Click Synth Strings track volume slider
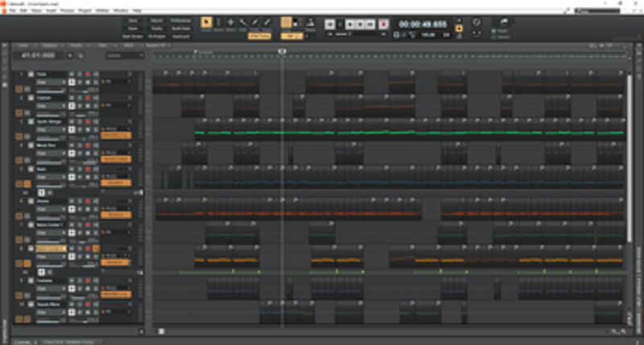644x345 pixels. click(52, 138)
